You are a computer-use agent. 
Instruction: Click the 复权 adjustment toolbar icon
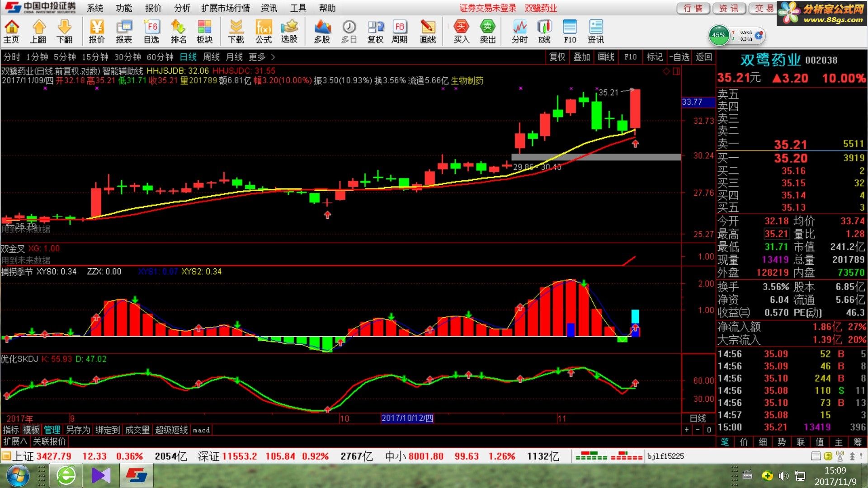point(375,32)
